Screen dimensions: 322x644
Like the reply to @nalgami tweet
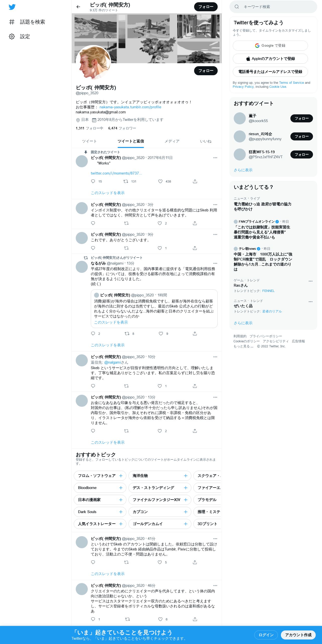point(160,386)
